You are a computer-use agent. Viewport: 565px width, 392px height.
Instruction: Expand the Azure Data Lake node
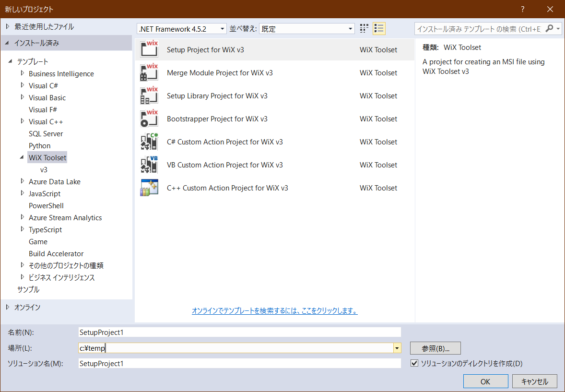(23, 181)
